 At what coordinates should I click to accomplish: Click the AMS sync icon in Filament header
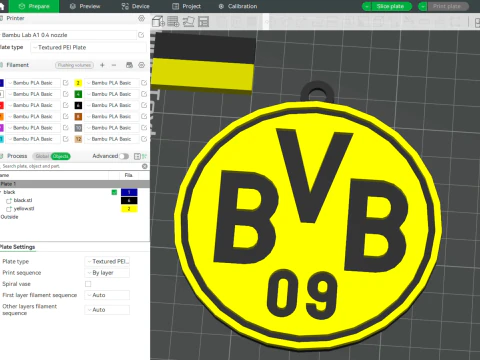(129, 65)
